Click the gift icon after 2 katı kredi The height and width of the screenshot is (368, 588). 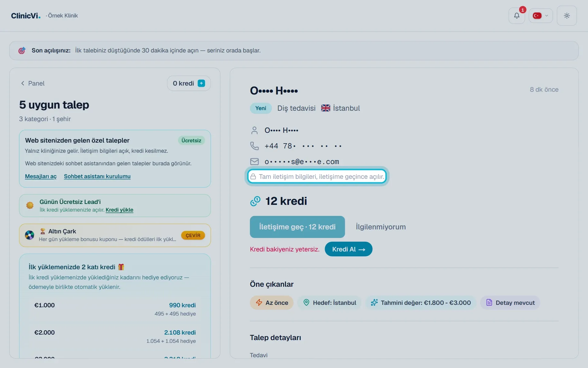[121, 267]
